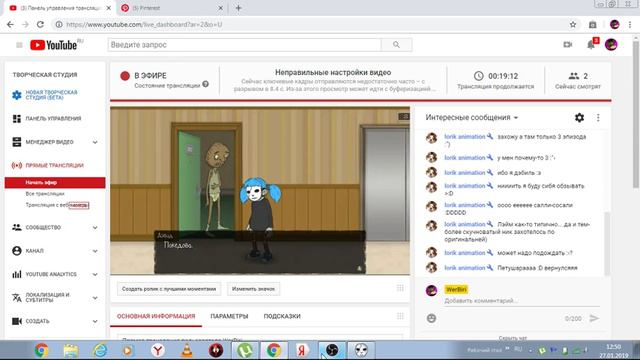Viewport: 640px width, 360px height.
Task: Click the grid handle beside Изменить значок
Action: coord(400,289)
